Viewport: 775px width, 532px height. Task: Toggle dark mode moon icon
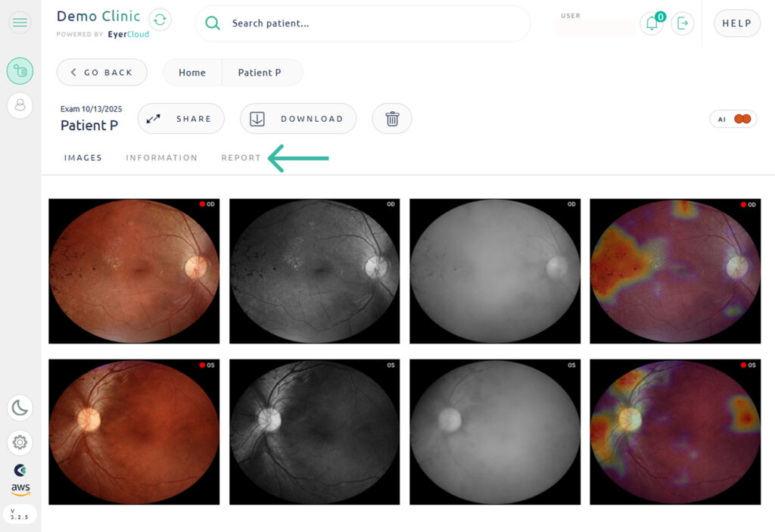(x=20, y=408)
